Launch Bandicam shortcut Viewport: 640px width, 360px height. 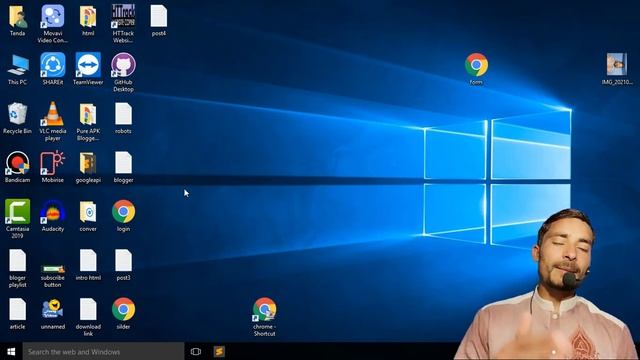18,163
